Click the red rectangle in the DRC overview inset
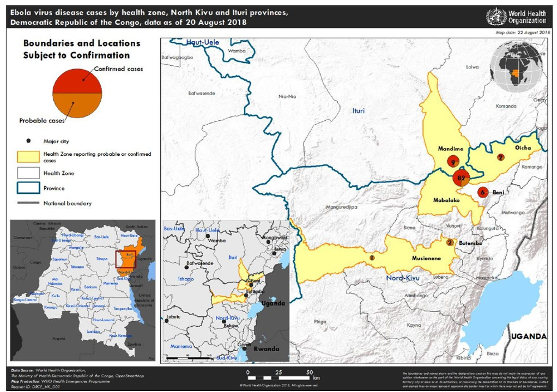The height and width of the screenshot is (392, 557). click(x=126, y=260)
